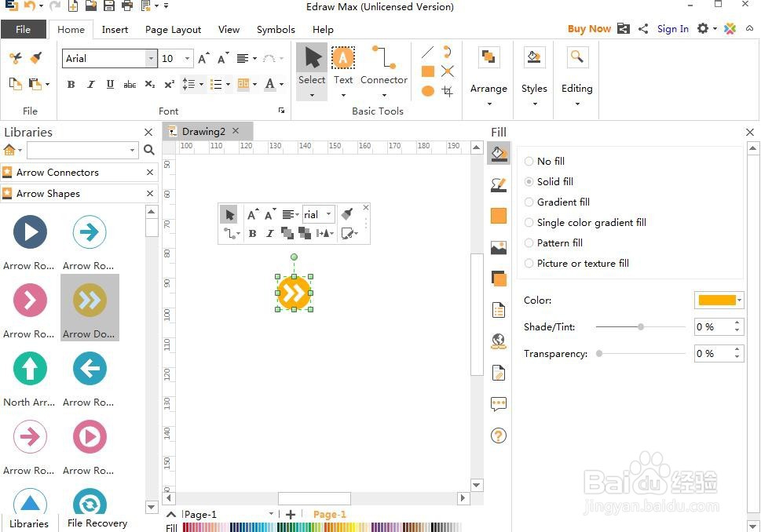This screenshot has width=761, height=532.
Task: Switch to the View tab
Action: tap(229, 30)
